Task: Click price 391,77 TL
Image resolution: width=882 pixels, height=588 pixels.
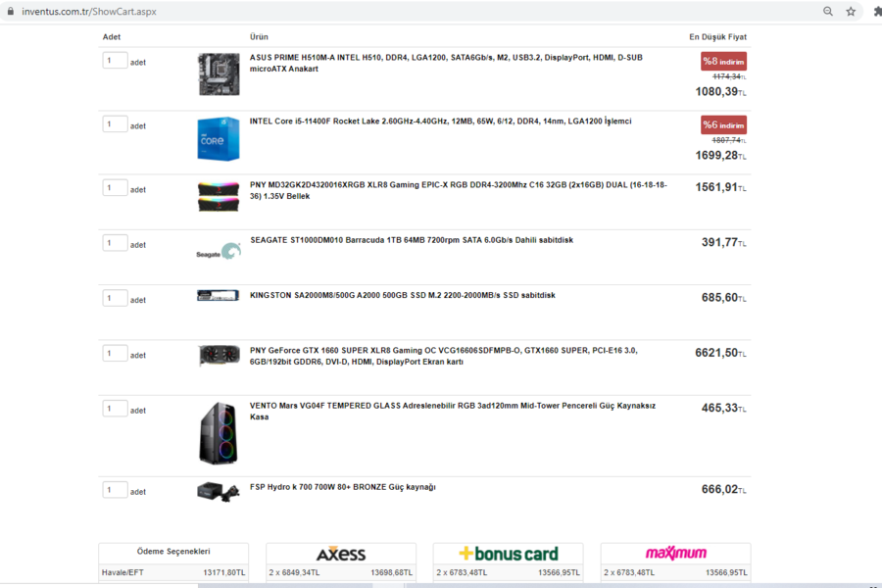Action: [x=723, y=242]
